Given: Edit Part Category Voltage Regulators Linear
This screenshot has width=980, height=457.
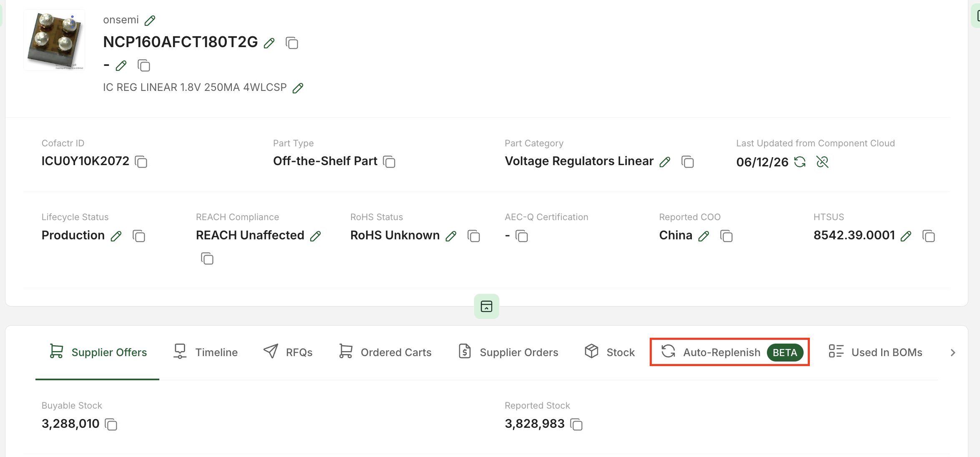Looking at the screenshot, I should pos(665,162).
